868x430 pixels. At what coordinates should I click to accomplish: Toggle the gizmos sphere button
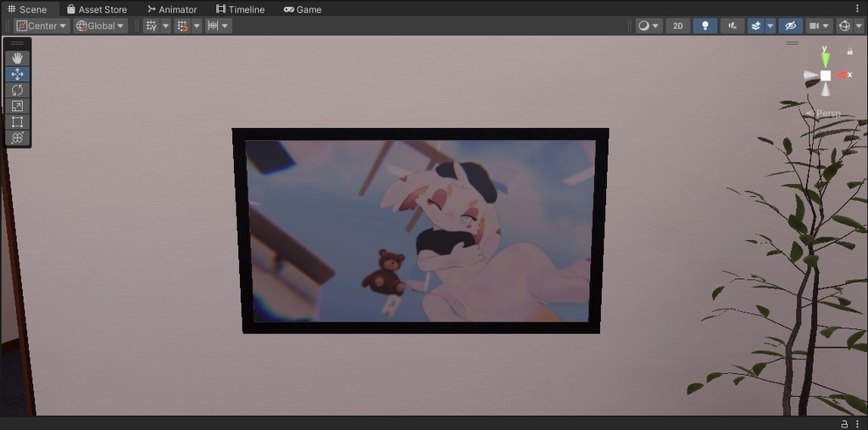[843, 25]
